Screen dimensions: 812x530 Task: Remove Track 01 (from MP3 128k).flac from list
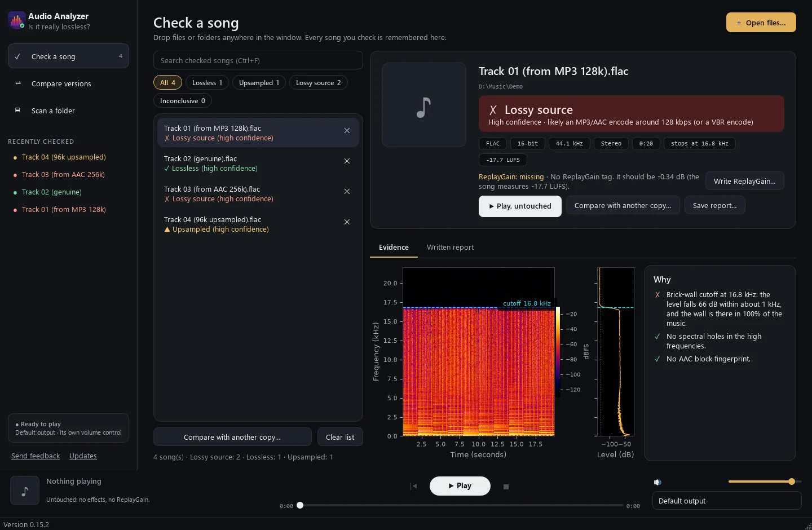347,131
